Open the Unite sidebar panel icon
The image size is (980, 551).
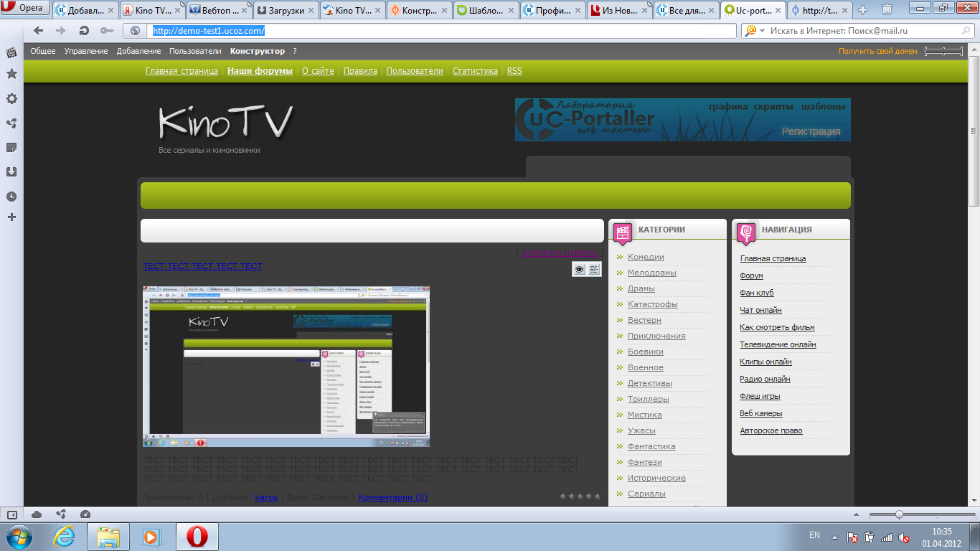(11, 123)
